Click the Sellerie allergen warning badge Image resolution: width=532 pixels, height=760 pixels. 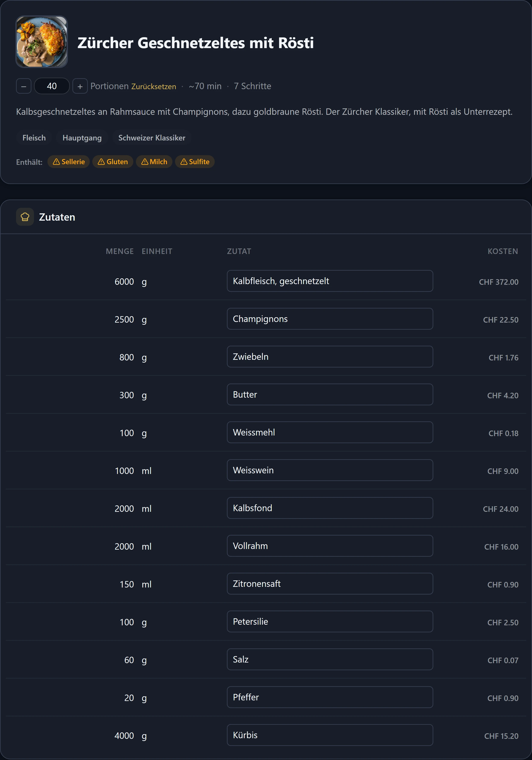(x=69, y=162)
